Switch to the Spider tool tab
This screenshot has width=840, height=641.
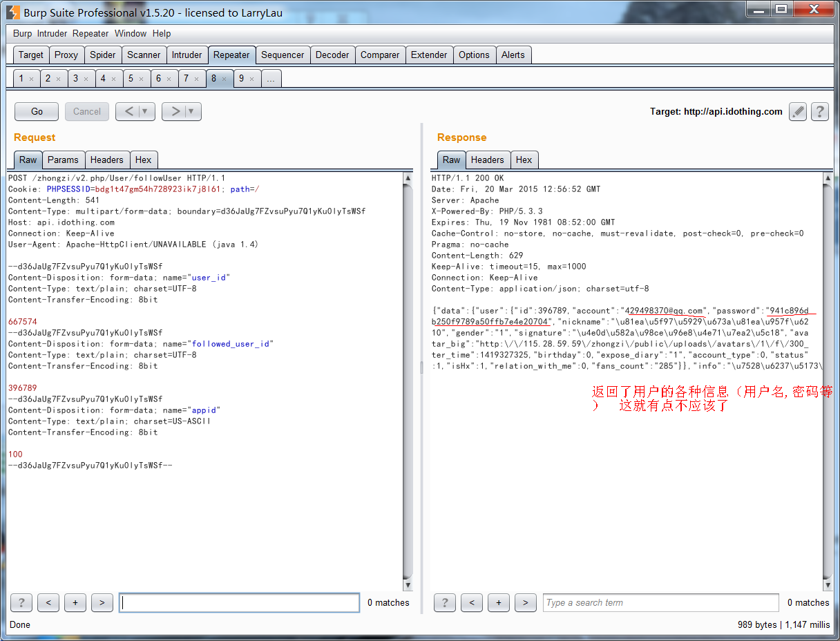coord(103,55)
